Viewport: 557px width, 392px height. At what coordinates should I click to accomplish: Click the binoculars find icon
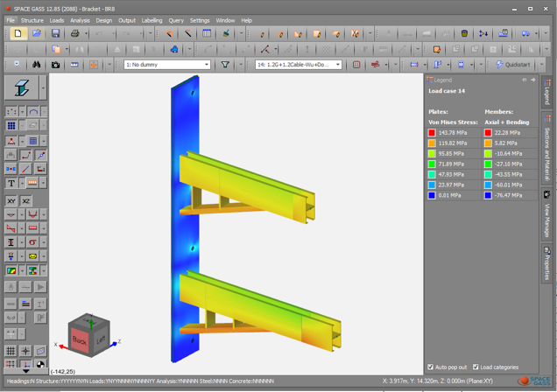[37, 65]
